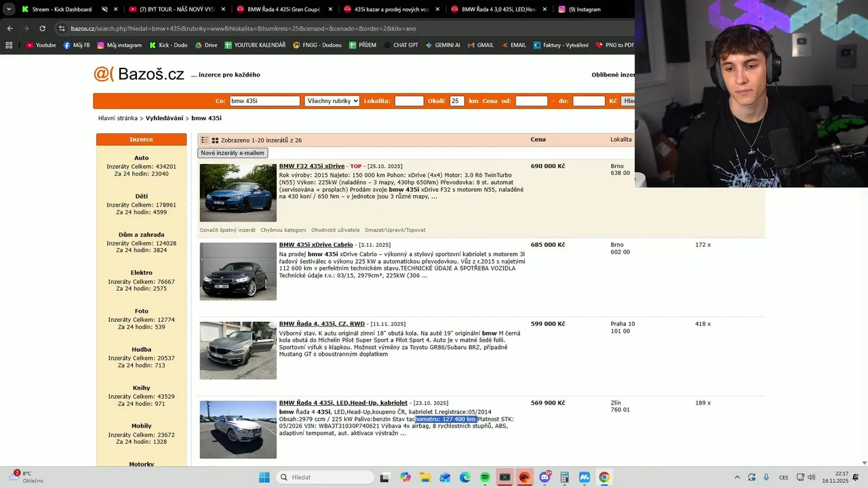Open the BMW 435i xDrive Cabrio listing
Viewport: 868px width, 488px height.
(316, 245)
